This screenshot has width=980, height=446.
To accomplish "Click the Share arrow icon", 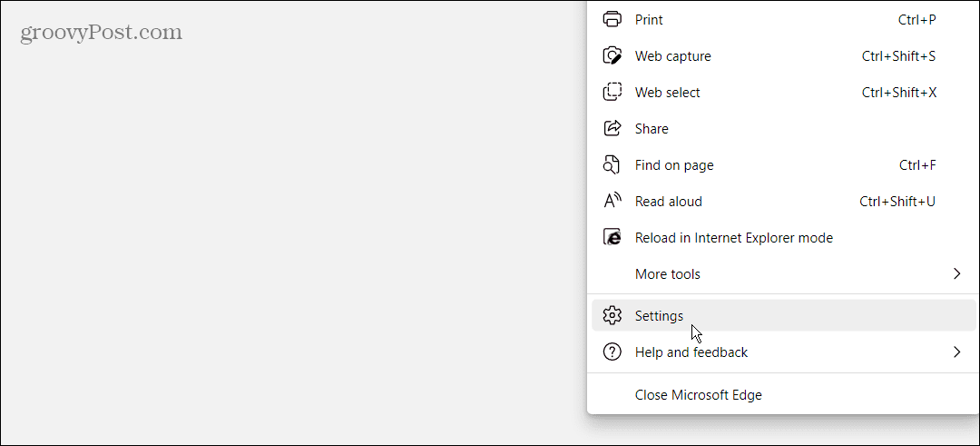I will click(612, 128).
